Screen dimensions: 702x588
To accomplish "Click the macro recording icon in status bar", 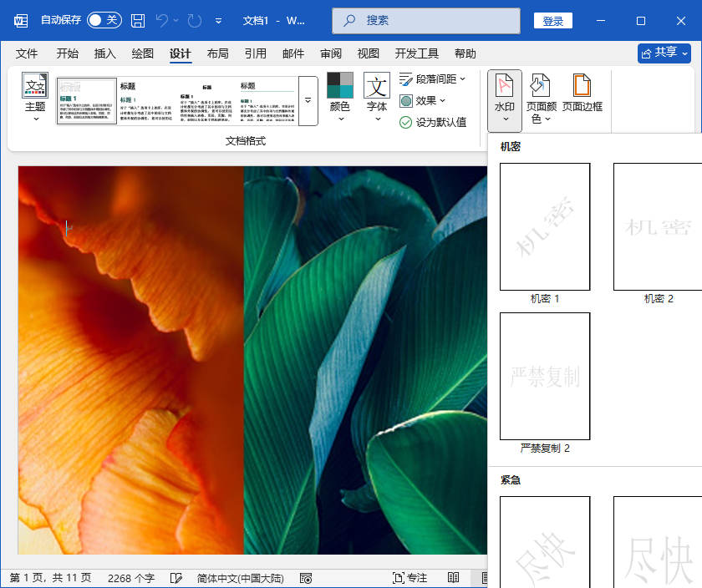I will click(x=306, y=578).
